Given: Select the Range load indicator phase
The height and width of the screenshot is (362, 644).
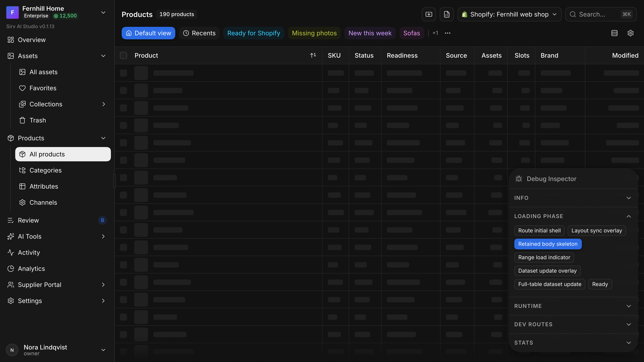Looking at the screenshot, I should [x=544, y=257].
